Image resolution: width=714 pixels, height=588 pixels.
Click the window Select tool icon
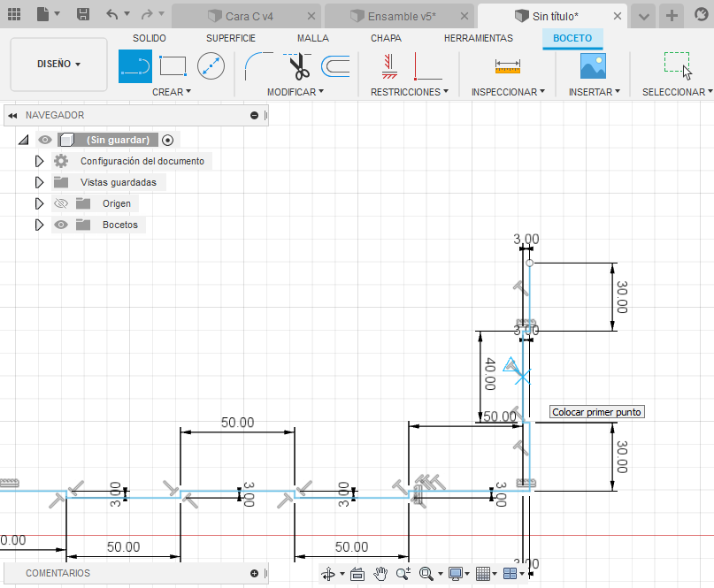tap(678, 66)
